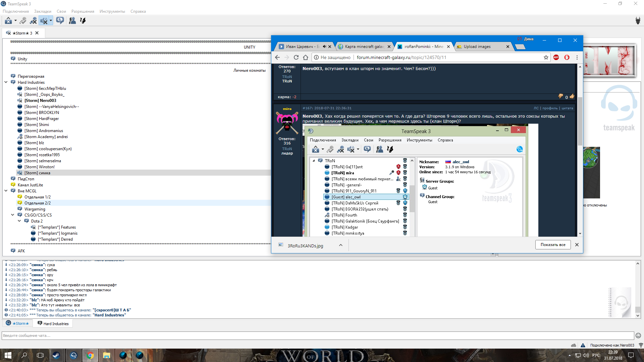Image resolution: width=644 pixels, height=362 pixels.
Task: Collapse the CS:GO/CS:S/CS channel
Action: coord(13,215)
